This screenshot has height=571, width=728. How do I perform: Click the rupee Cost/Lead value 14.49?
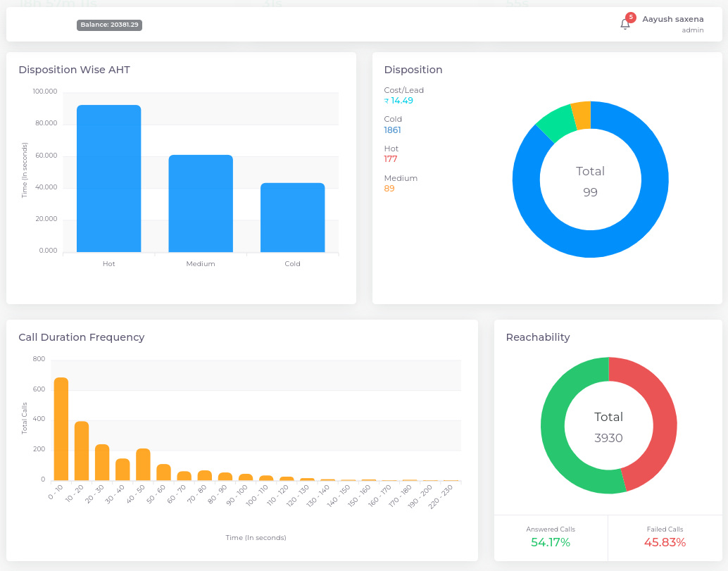click(398, 100)
